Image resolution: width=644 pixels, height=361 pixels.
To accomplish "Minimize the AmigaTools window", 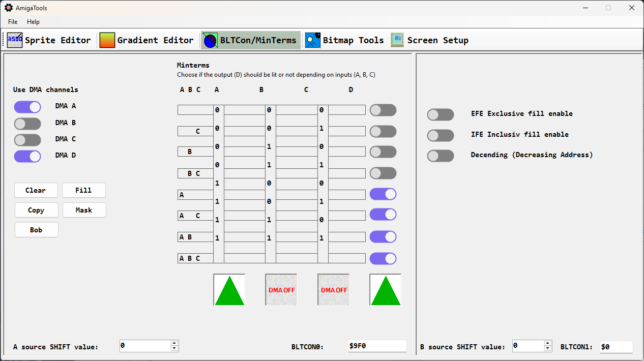I will tap(585, 8).
